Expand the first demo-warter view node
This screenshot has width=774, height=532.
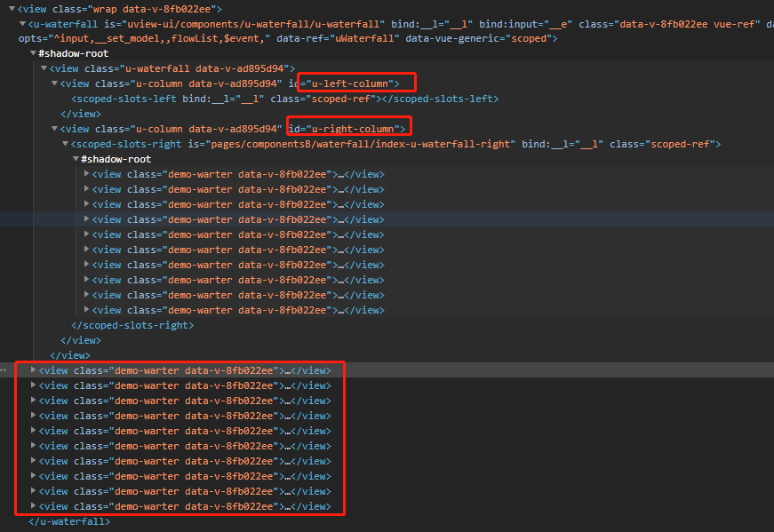click(87, 174)
